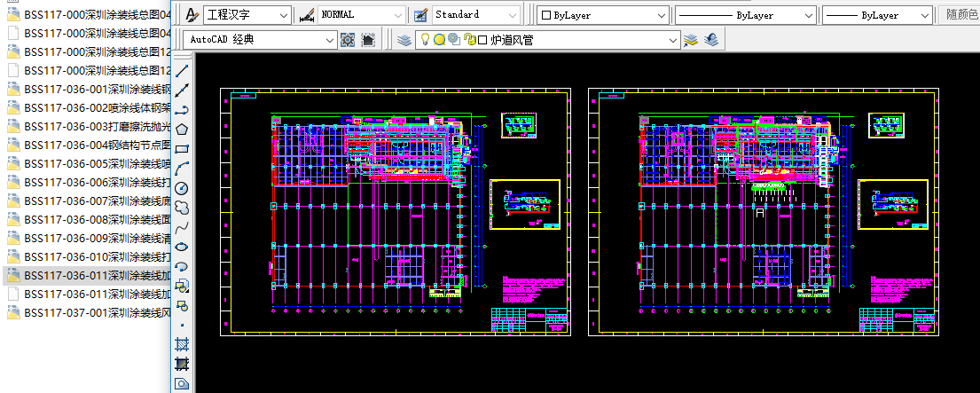This screenshot has width=980, height=393.
Task: Select the Arc tool
Action: (x=182, y=168)
